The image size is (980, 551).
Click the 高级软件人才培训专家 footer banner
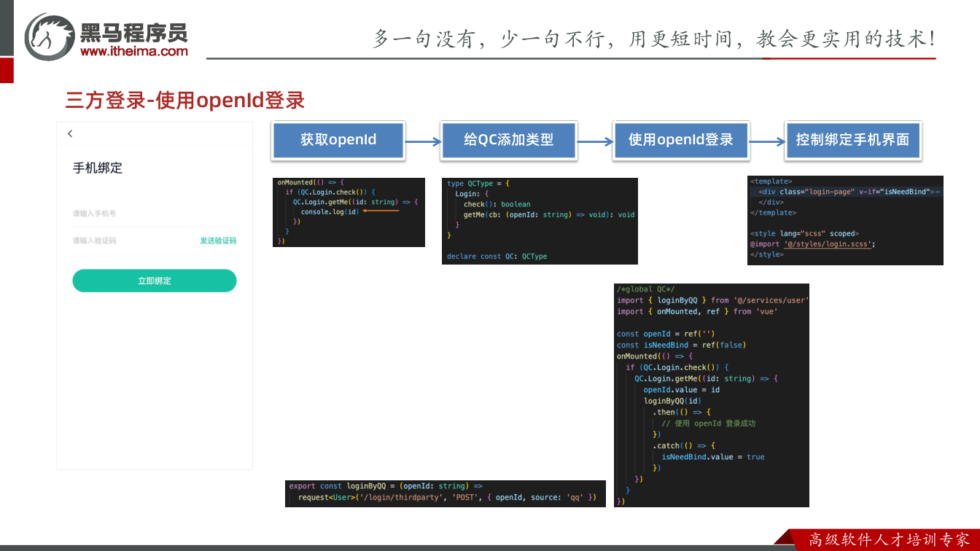pyautogui.click(x=876, y=540)
